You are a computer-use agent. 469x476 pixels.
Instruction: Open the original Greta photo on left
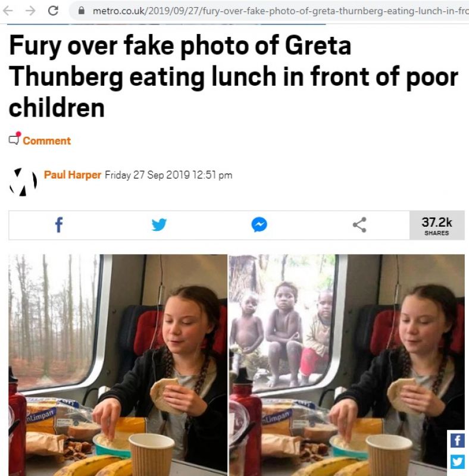pos(118,365)
